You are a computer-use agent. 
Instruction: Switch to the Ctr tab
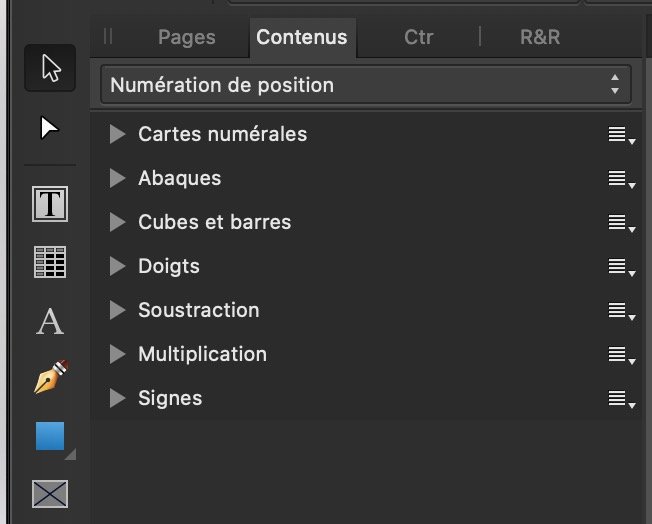(x=419, y=37)
